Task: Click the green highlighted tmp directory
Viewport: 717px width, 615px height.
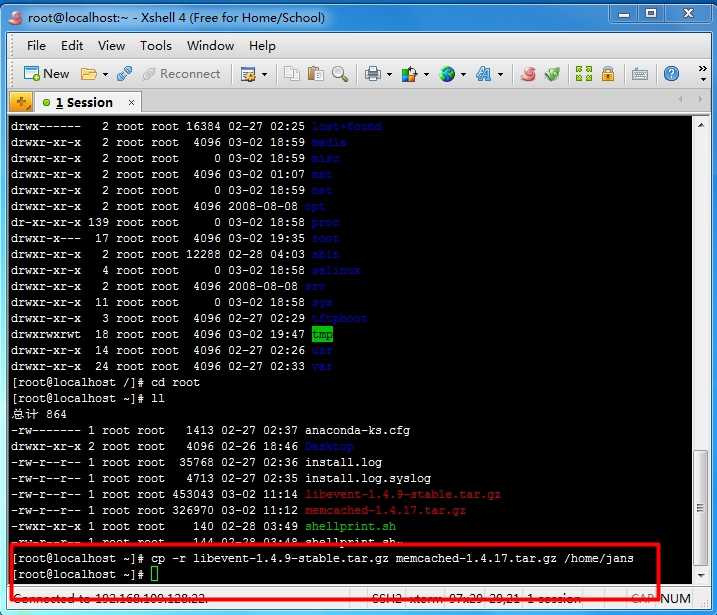Action: point(322,334)
